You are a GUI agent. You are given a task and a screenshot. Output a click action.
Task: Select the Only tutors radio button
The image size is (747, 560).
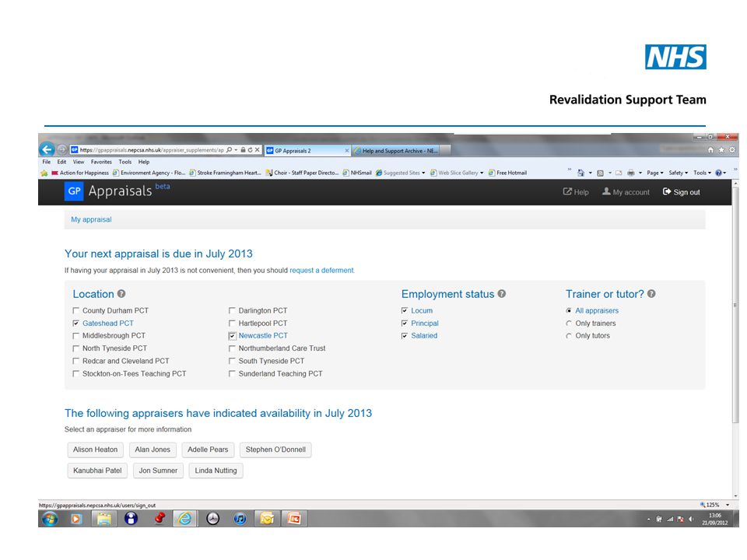pos(569,336)
